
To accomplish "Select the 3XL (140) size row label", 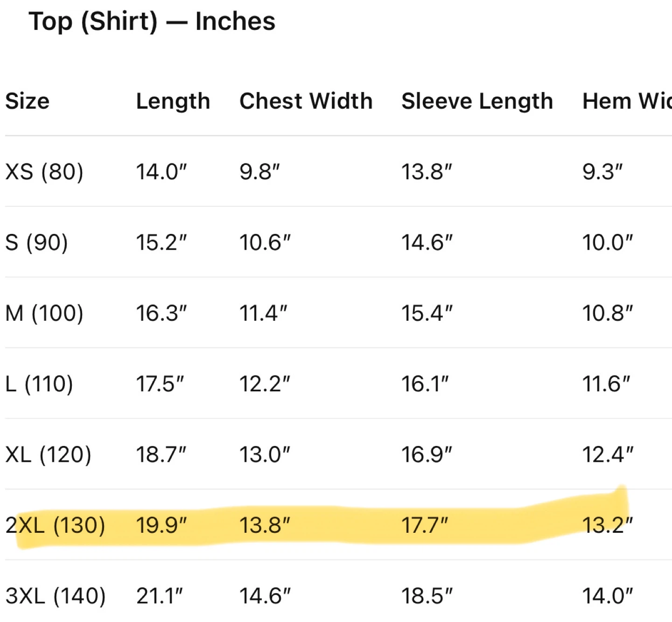I will click(x=56, y=596).
